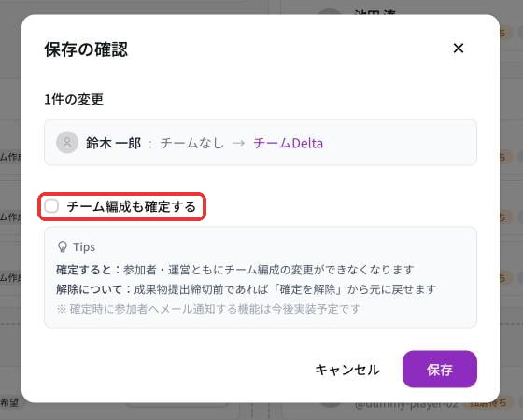Image resolution: width=523 pixels, height=420 pixels.
Task: Click 鈴木 一郎 avatar icon
Action: 67,142
